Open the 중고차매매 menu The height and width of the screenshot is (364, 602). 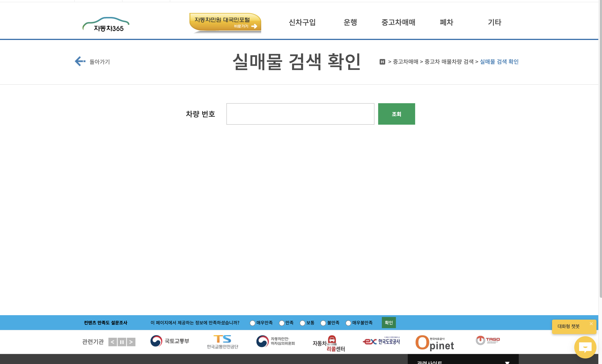pos(398,22)
